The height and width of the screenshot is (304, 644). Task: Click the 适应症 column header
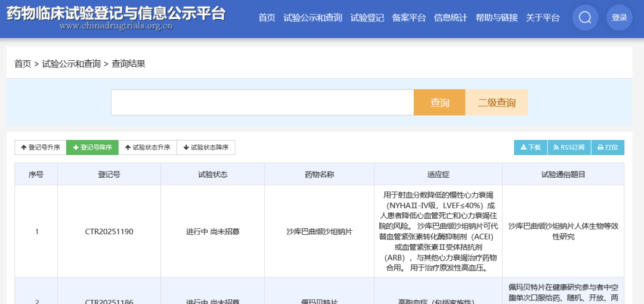(438, 174)
